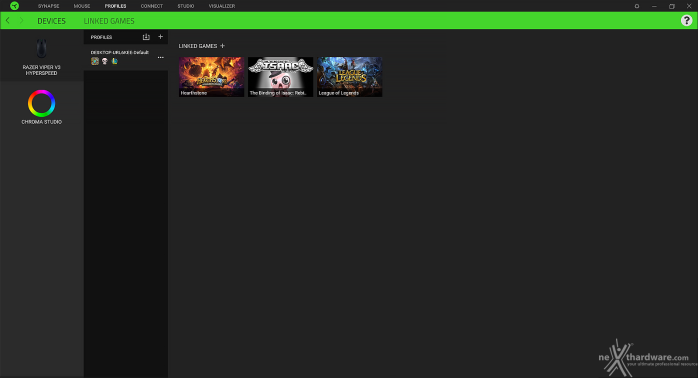Screen dimensions: 698x378
Task: Open the Synapse tab
Action: 49,6
